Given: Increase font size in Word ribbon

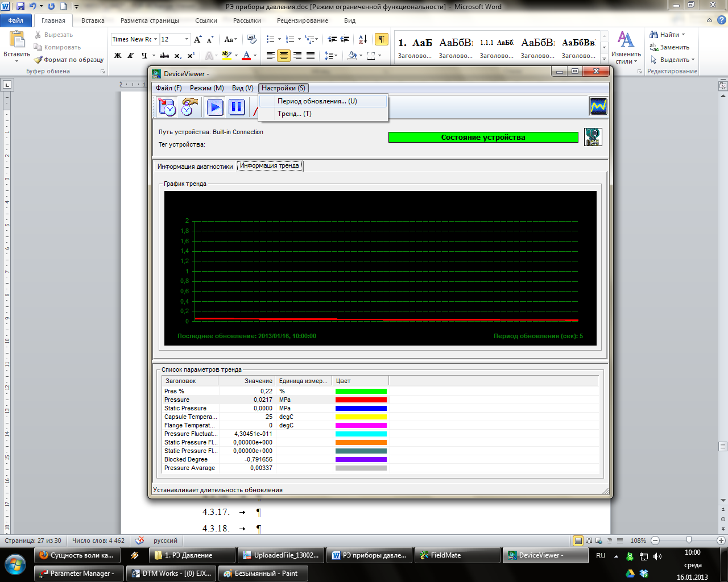Looking at the screenshot, I should coord(197,39).
